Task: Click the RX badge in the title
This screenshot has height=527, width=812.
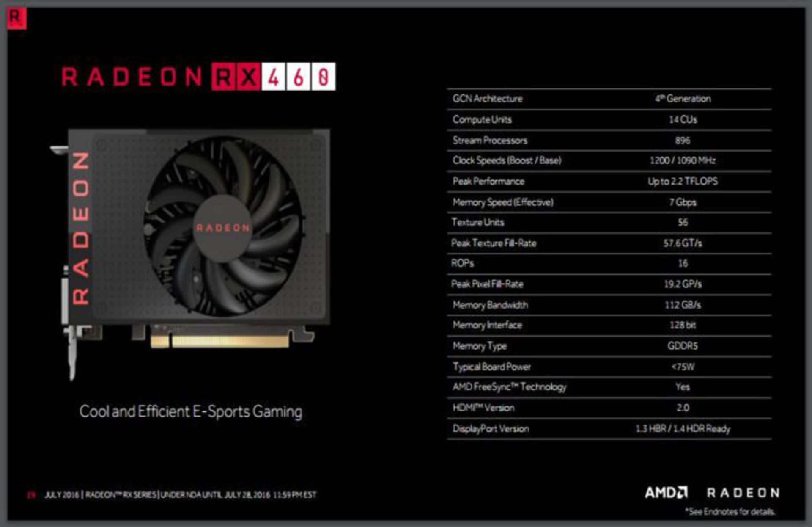Action: [x=236, y=77]
